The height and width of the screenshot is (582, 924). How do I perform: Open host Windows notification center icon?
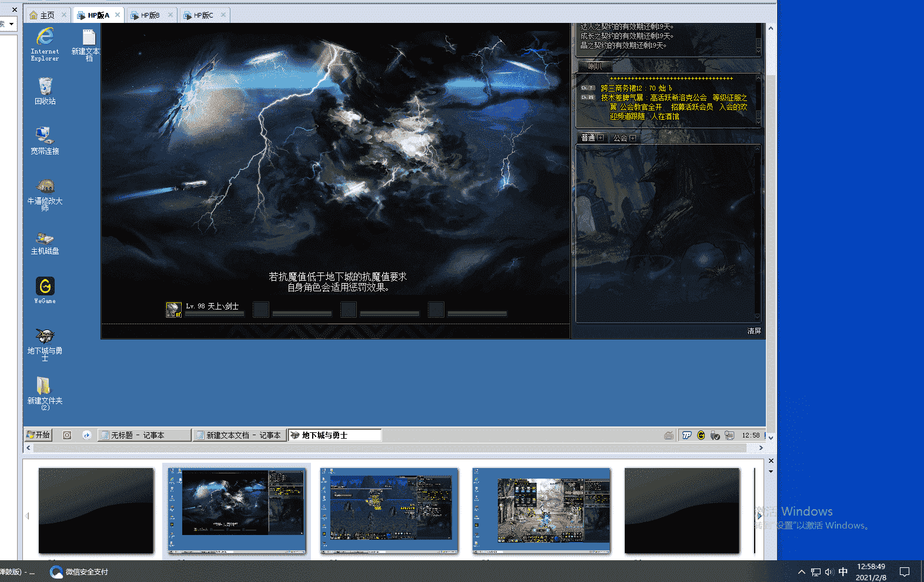tap(905, 571)
